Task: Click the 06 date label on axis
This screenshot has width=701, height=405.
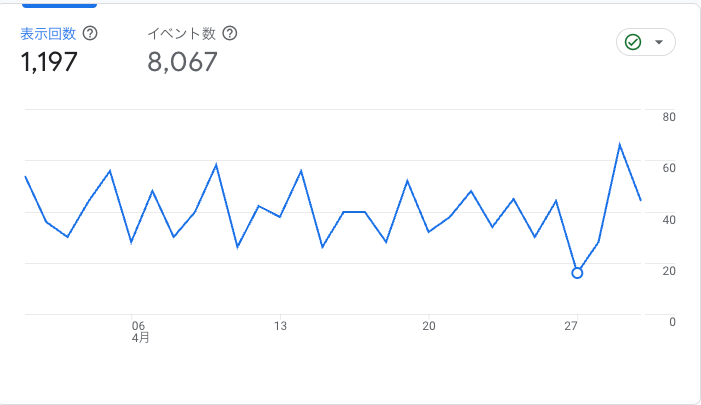Action: 138,326
